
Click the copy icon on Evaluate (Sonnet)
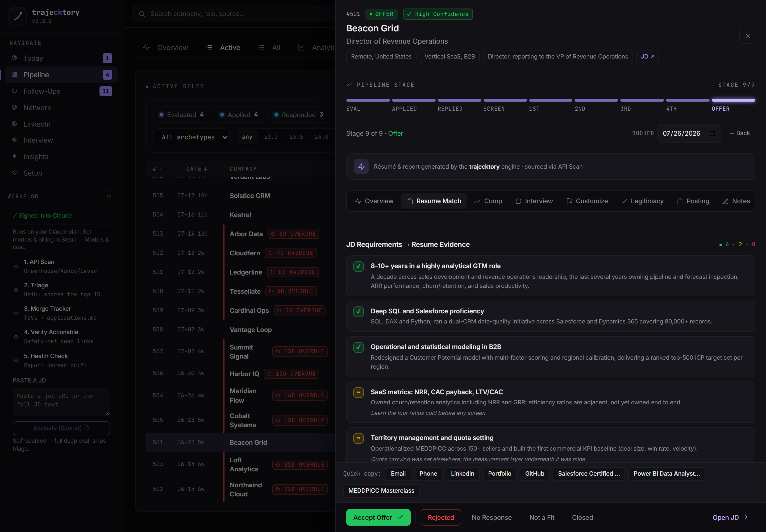(x=86, y=427)
